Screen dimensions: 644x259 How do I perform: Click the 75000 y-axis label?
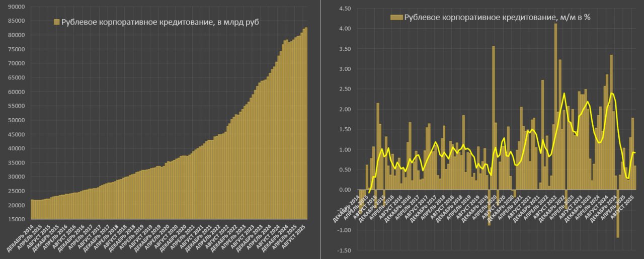pyautogui.click(x=17, y=49)
